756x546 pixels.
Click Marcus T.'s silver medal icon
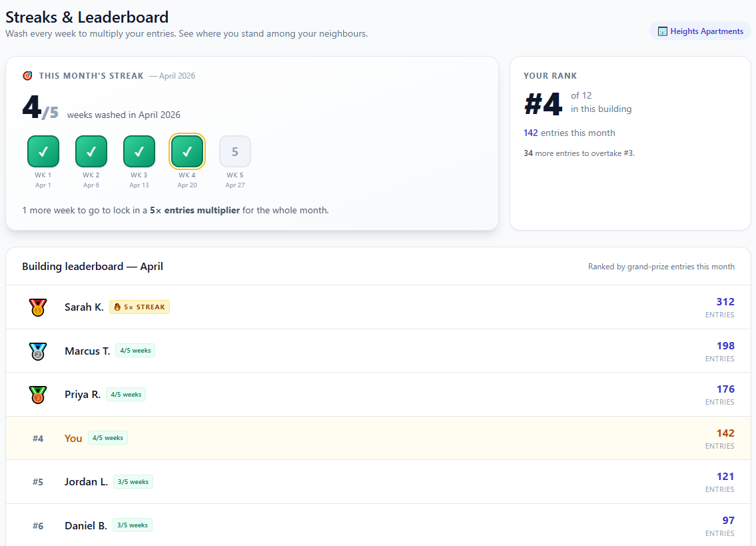click(x=37, y=351)
